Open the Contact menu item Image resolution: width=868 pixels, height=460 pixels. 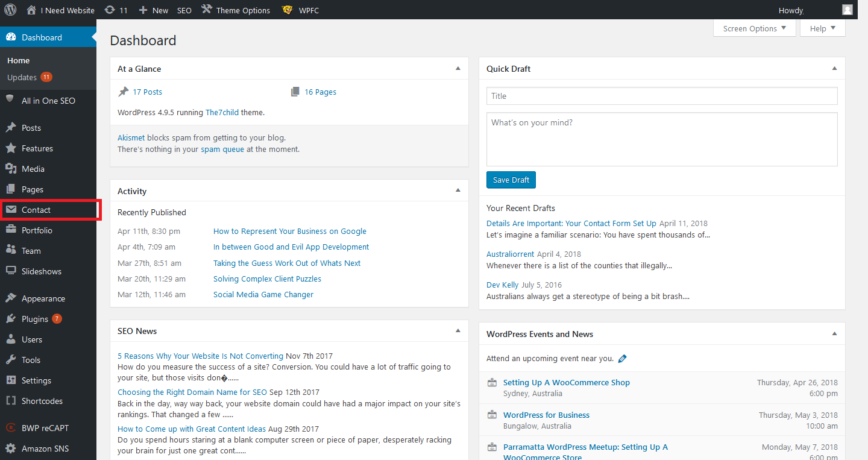coord(36,210)
